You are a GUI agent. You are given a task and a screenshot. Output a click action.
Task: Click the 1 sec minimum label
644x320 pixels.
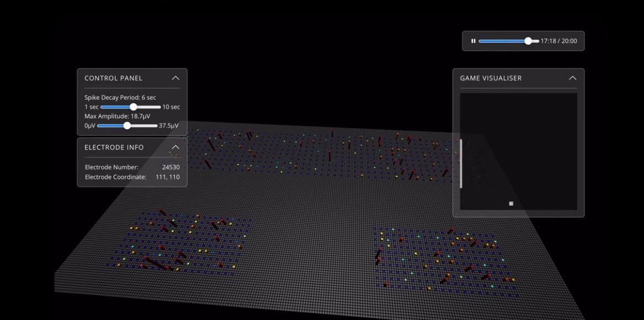[92, 107]
